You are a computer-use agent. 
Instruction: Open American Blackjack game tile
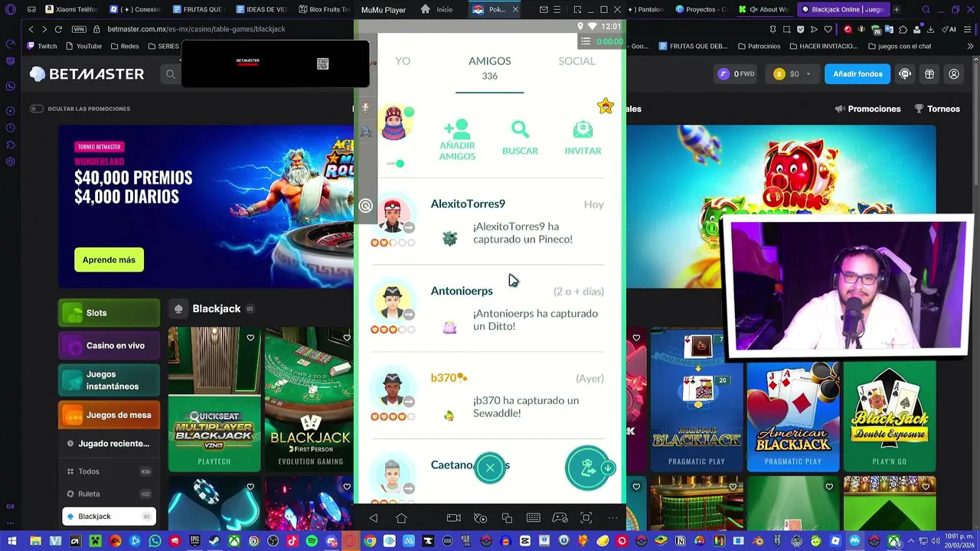coord(792,416)
